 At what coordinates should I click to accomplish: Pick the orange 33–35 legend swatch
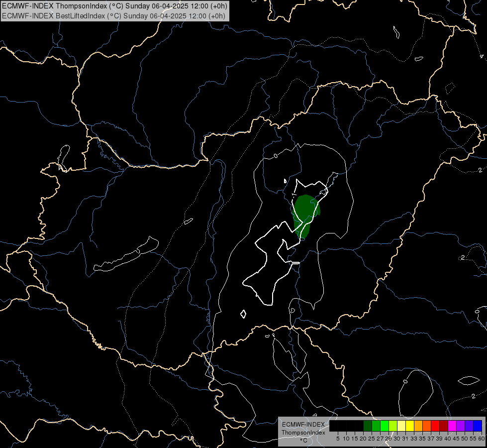419,426
